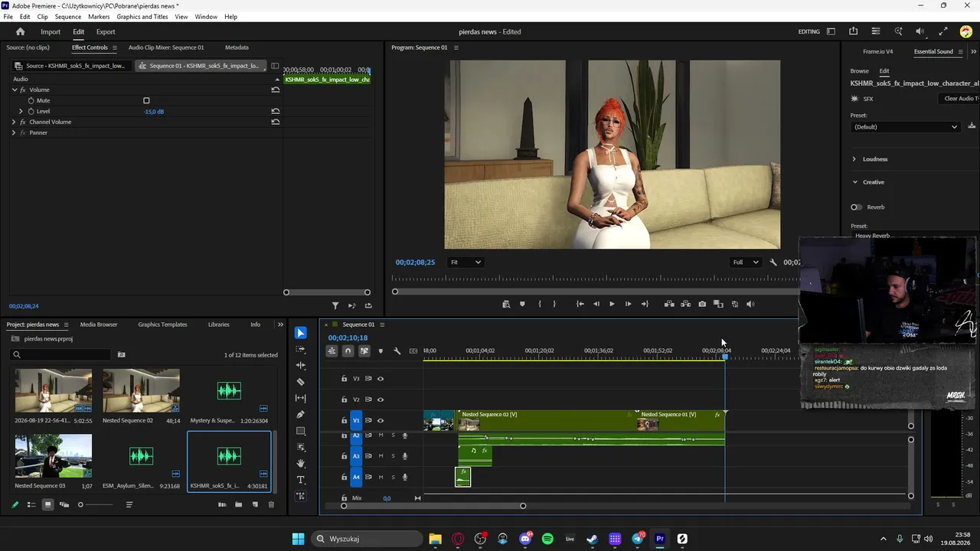
Task: Click the Clear Audio Type button
Action: 961,99
